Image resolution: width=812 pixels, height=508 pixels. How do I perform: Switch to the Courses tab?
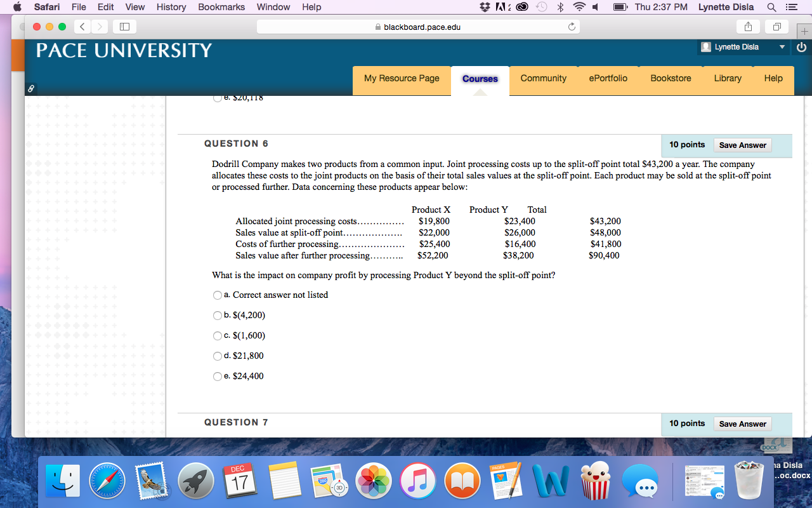click(x=480, y=79)
